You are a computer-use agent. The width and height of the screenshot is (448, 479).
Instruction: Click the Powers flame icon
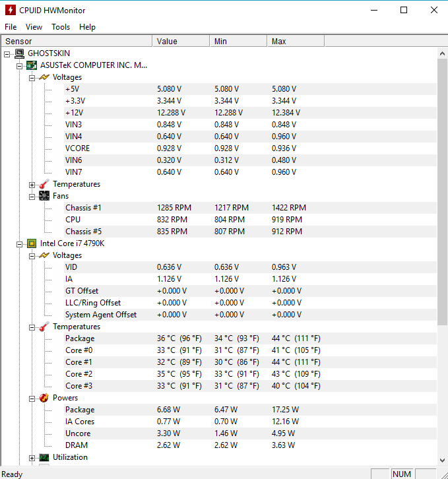tap(44, 398)
